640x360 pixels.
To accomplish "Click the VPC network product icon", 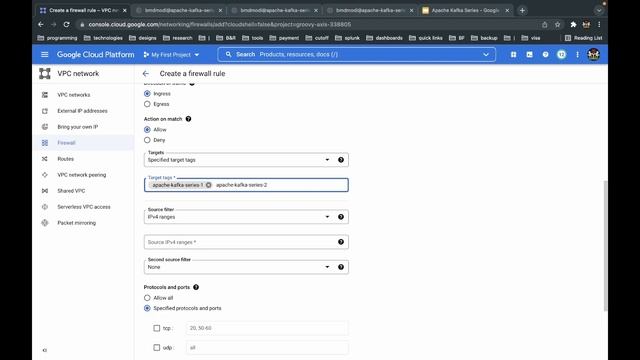I will click(x=44, y=73).
